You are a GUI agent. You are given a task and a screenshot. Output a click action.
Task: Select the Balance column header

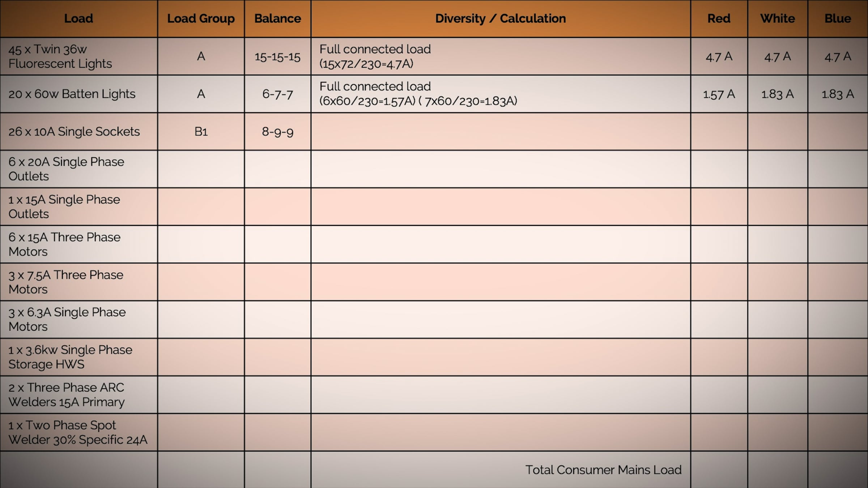[277, 18]
